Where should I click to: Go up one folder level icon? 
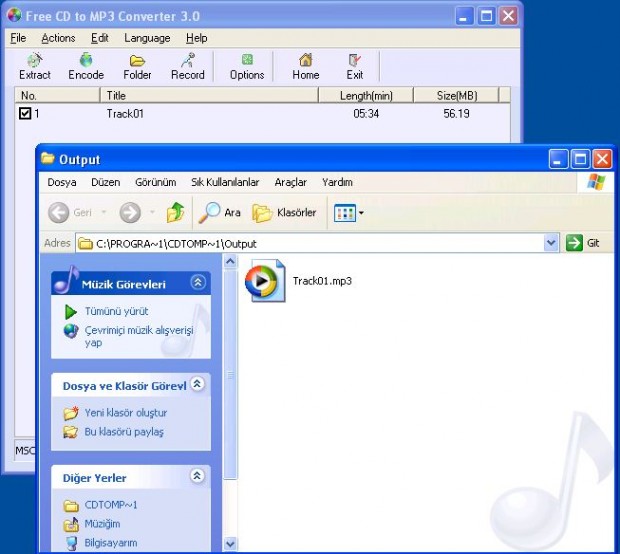coord(175,212)
